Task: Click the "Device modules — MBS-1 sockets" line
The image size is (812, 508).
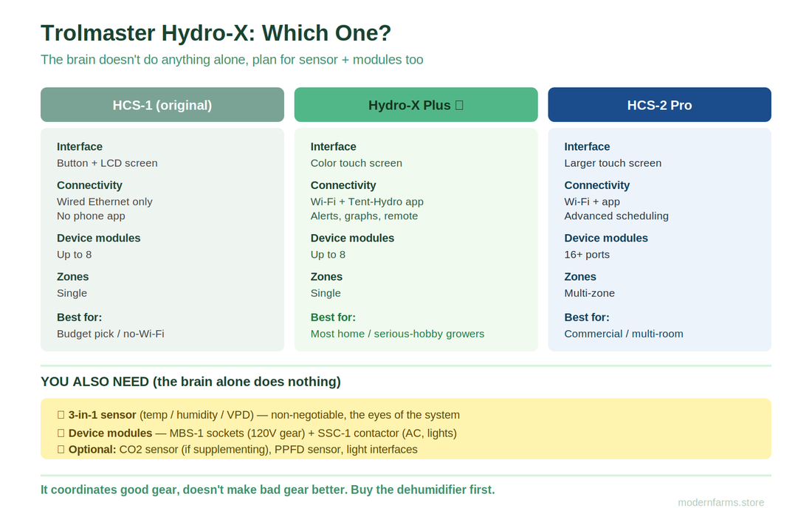Action: click(257, 433)
